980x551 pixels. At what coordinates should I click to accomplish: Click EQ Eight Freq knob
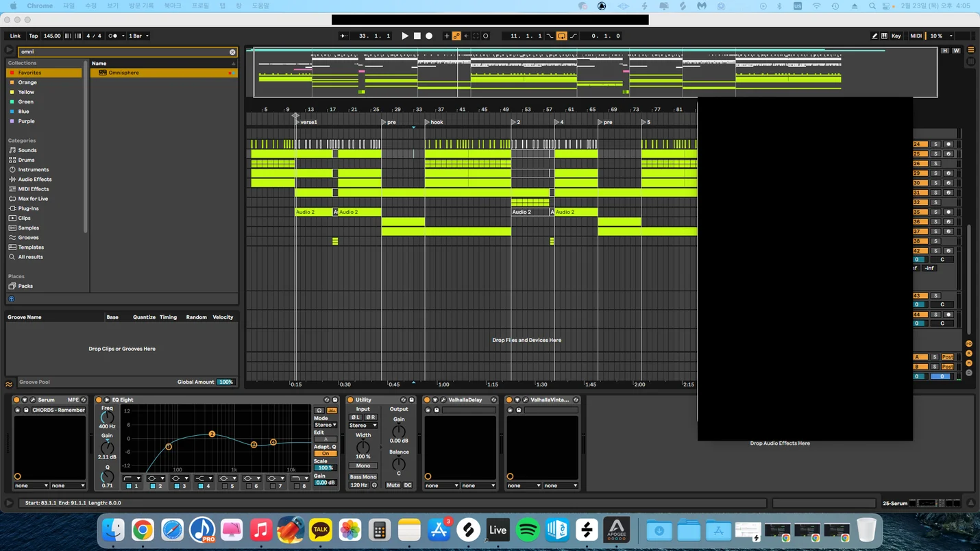point(107,417)
